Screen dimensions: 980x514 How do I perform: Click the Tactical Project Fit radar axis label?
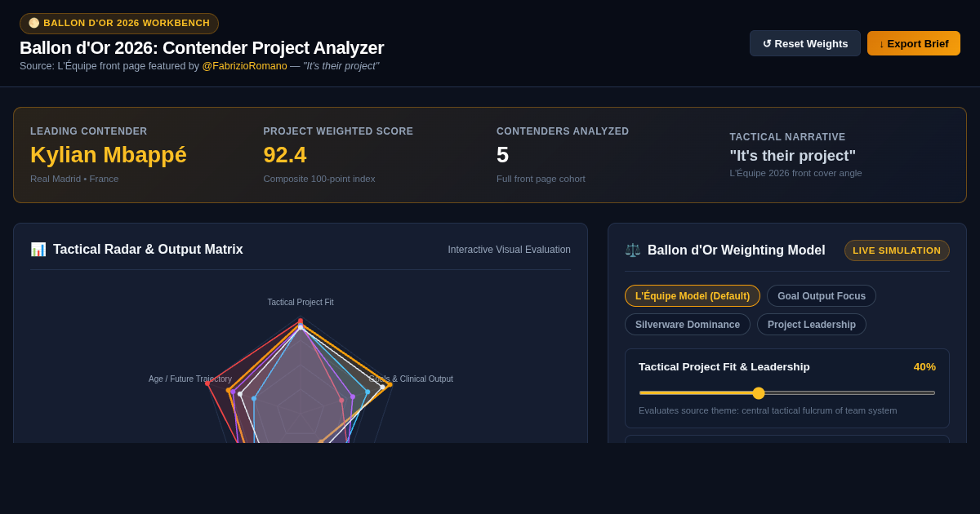(x=301, y=303)
